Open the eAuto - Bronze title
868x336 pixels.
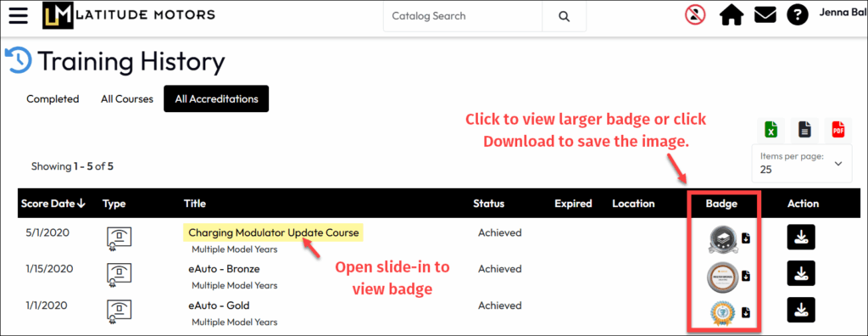tap(224, 269)
